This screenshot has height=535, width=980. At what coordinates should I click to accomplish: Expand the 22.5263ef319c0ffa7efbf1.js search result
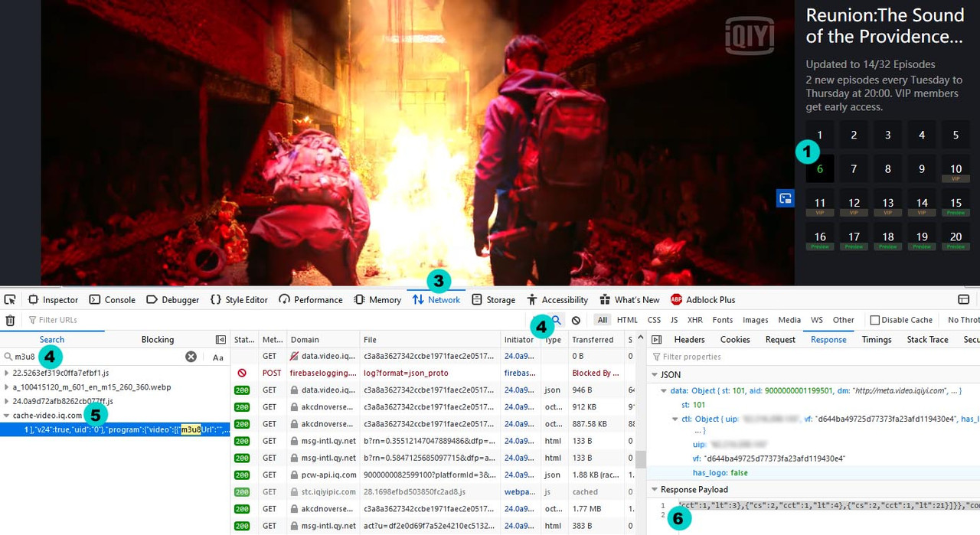[x=7, y=373]
